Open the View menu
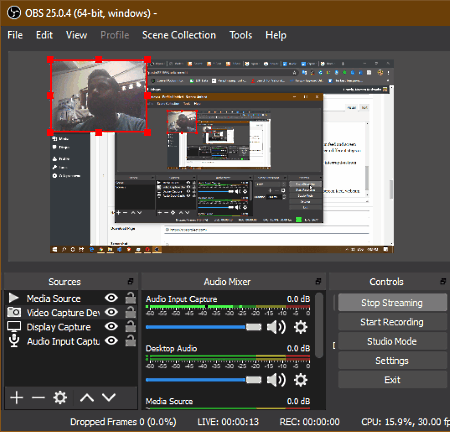Screen dimensions: 450x432 (x=76, y=35)
